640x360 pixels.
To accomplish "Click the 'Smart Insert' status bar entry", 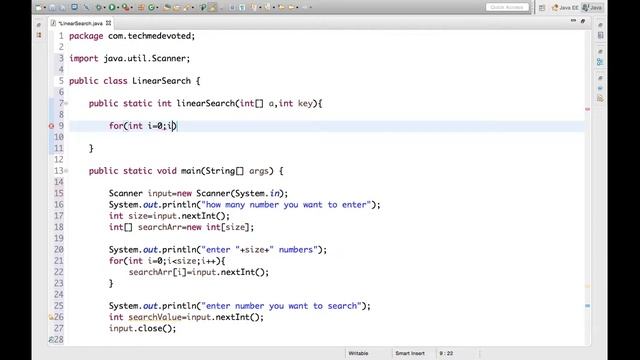I will coord(410,353).
